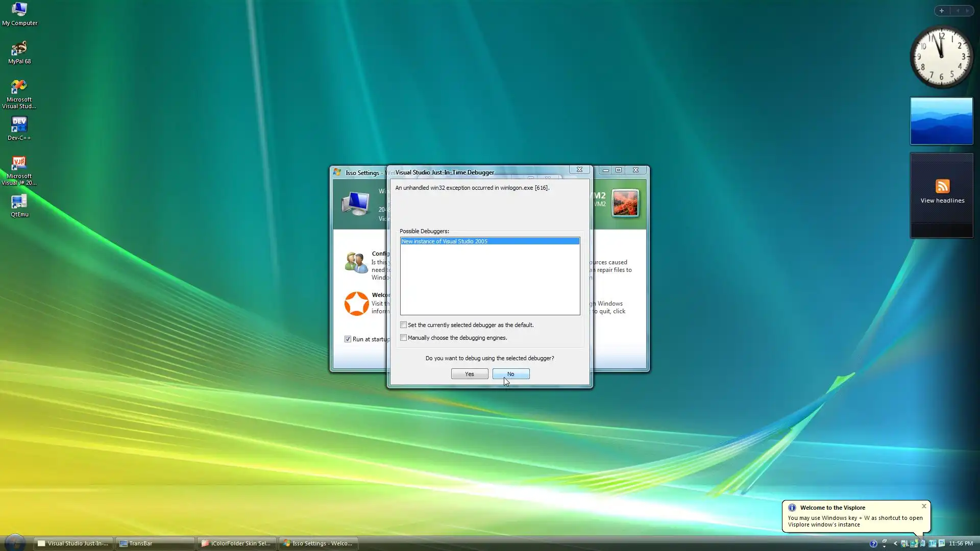Click the blue mountains slideshow gadget picture
Image resolution: width=980 pixels, height=551 pixels.
(x=941, y=121)
